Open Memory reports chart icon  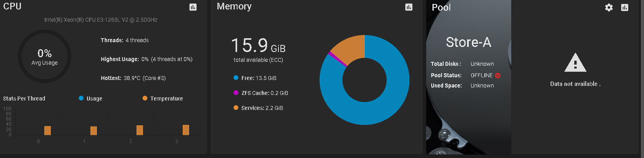coord(409,7)
